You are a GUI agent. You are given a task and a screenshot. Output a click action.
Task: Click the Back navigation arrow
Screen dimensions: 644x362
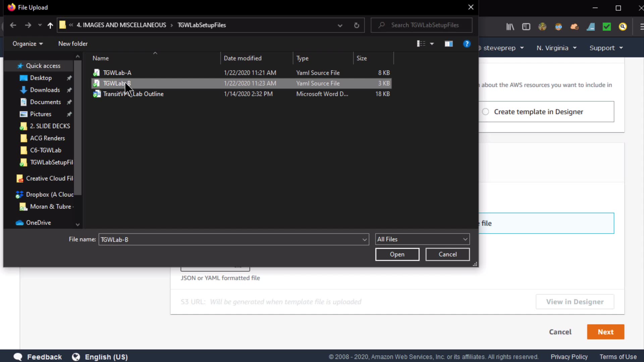coord(13,25)
